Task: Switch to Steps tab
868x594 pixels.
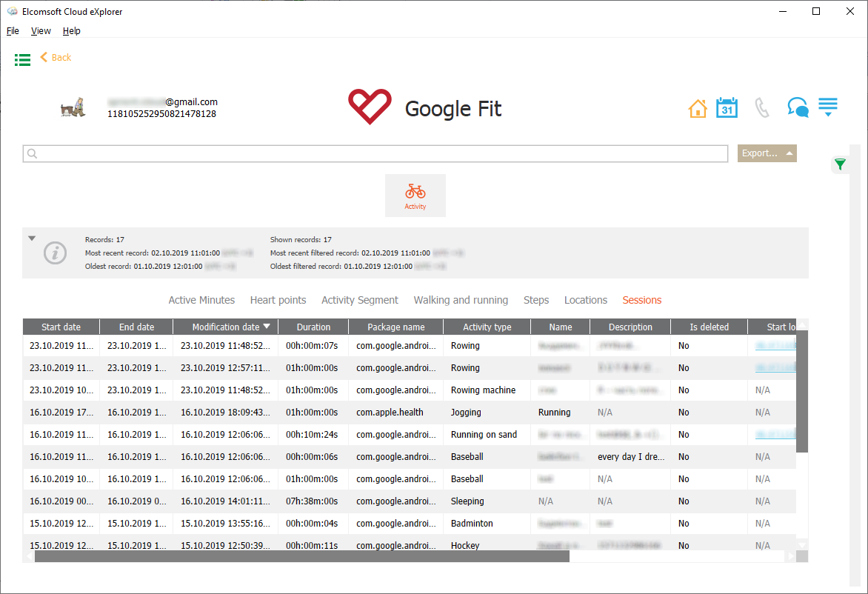Action: (x=536, y=300)
